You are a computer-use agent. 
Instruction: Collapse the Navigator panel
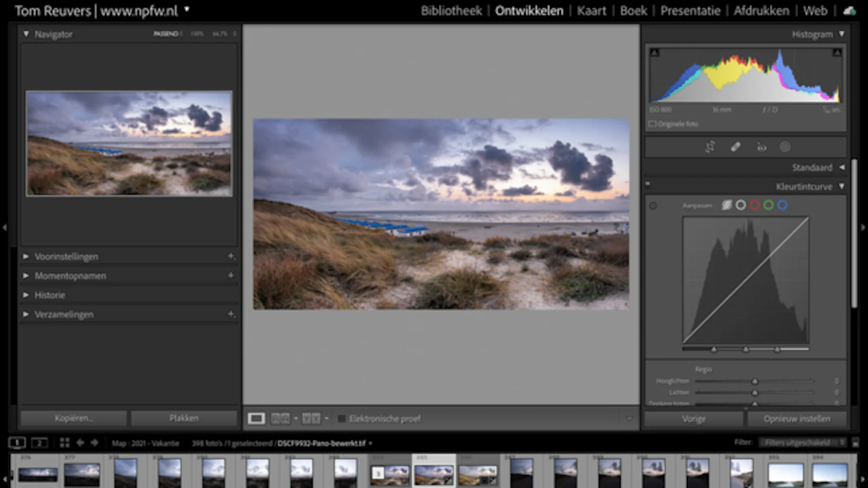(25, 34)
